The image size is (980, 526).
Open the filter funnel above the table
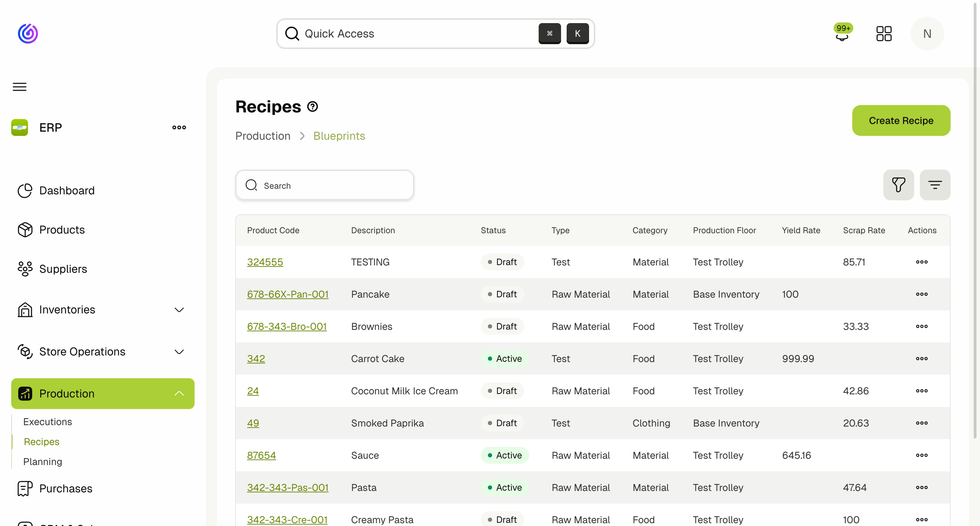898,185
